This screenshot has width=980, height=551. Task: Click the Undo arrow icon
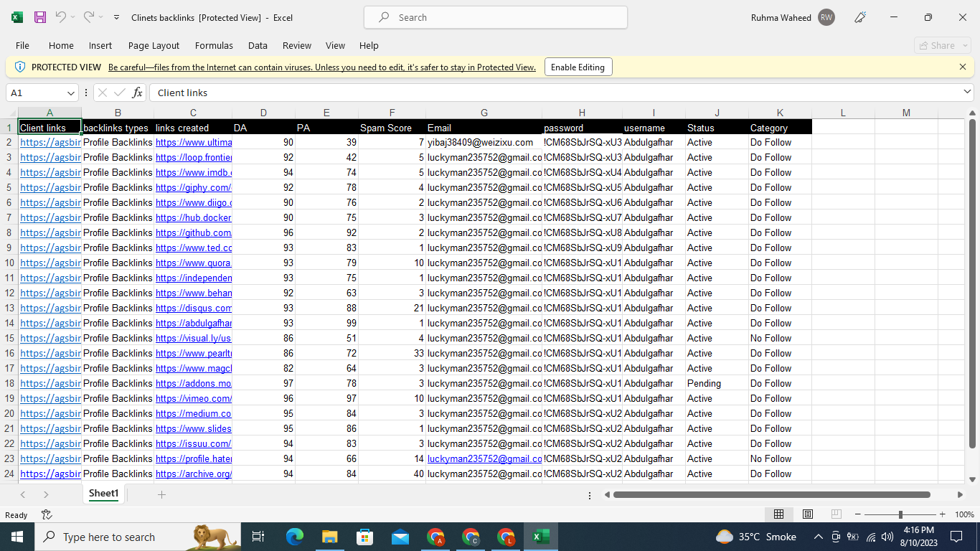61,17
